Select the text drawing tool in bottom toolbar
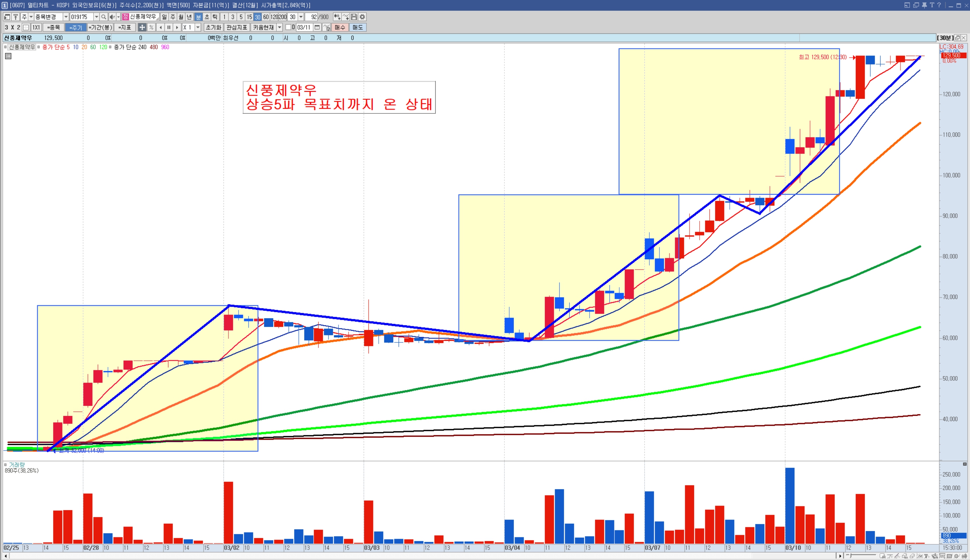The image size is (970, 560). tap(926, 556)
